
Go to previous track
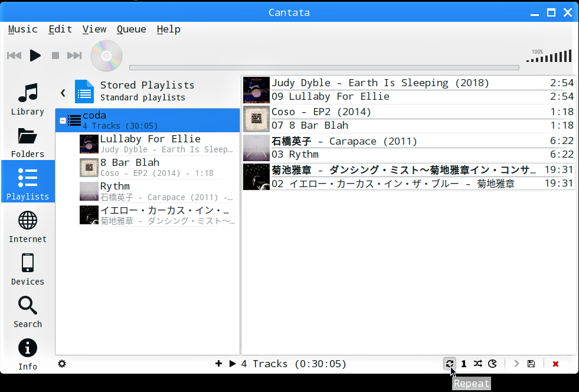tap(14, 55)
